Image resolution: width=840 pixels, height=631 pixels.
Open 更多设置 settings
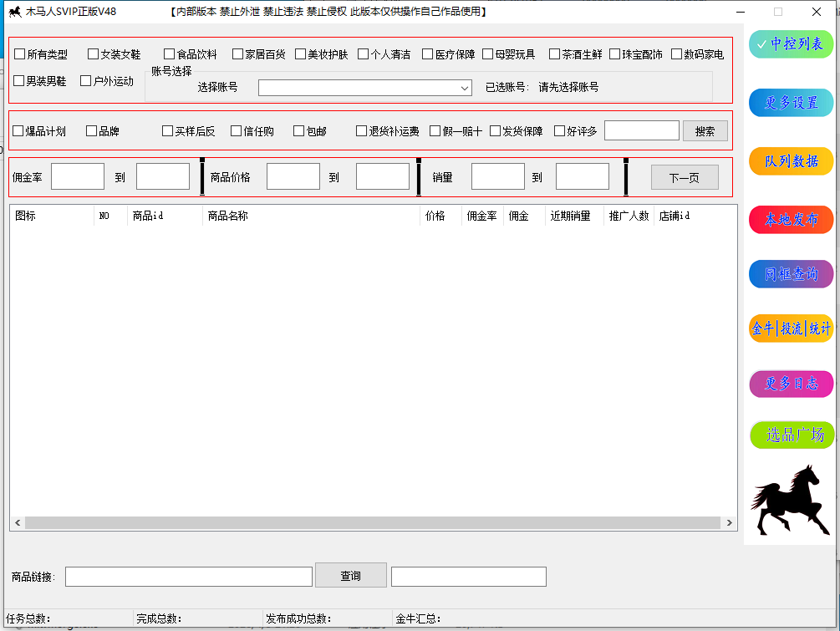[x=791, y=102]
